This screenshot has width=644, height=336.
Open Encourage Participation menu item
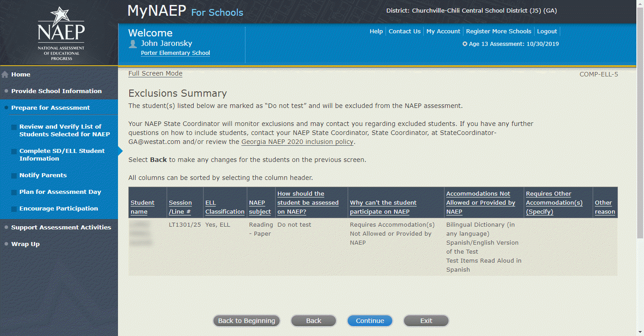[x=59, y=208]
